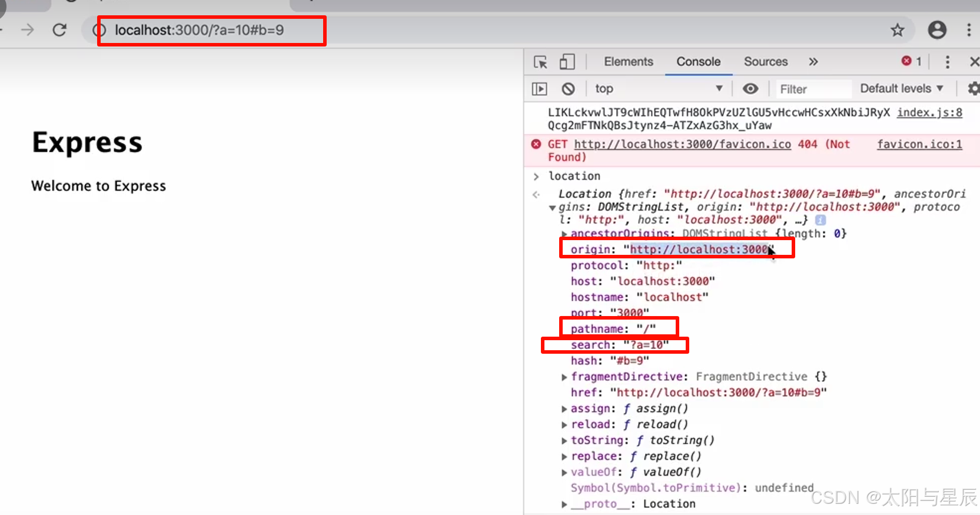Click the href property row

[x=699, y=393]
